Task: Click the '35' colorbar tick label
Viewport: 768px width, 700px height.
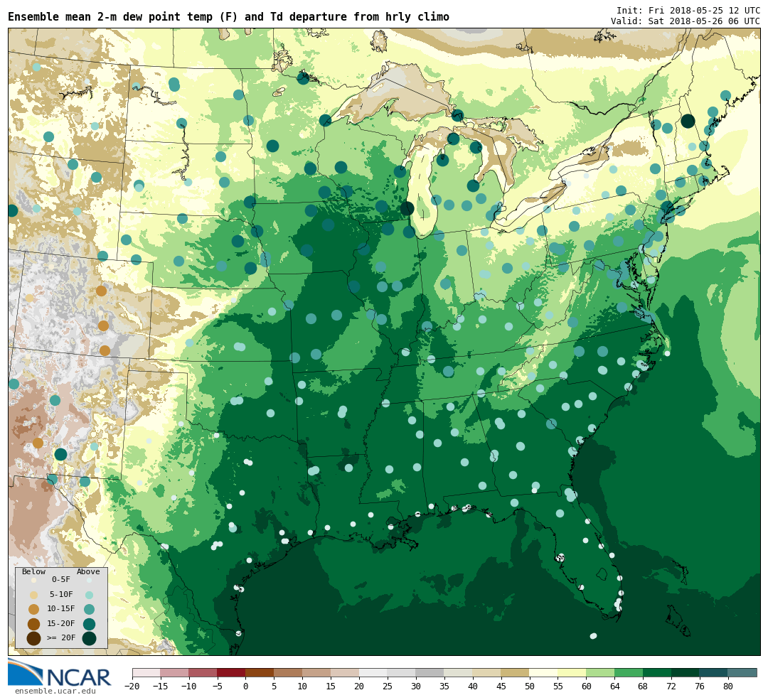Action: coord(444,686)
